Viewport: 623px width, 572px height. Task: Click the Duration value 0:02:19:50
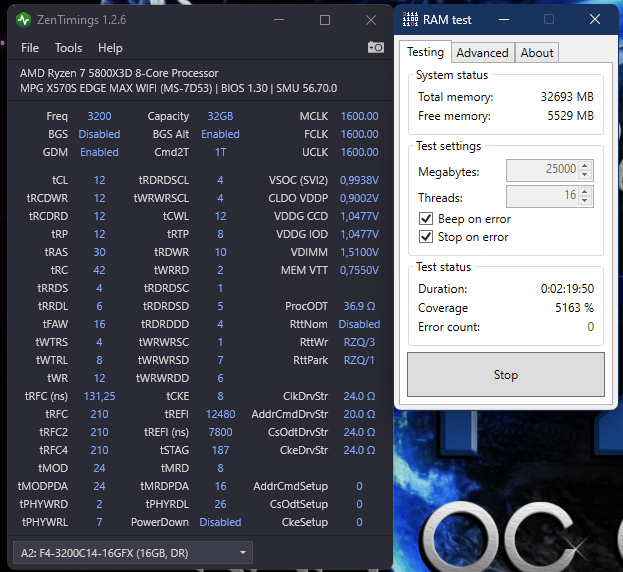click(x=567, y=289)
